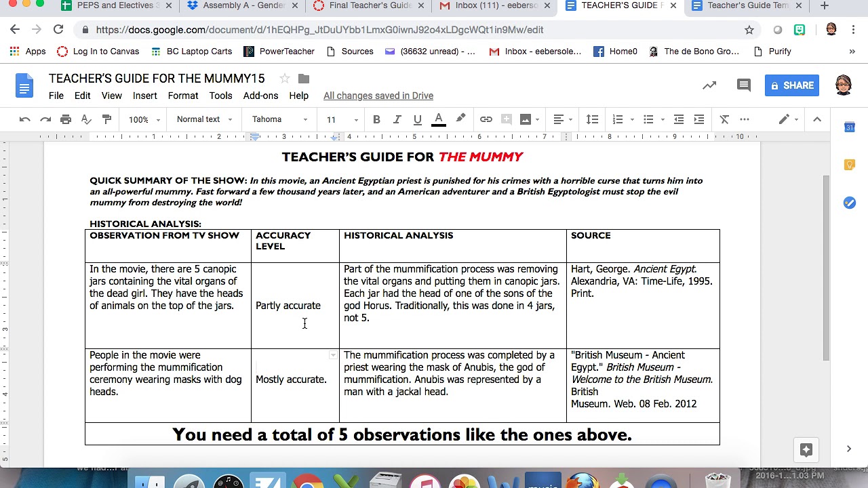Click the Increase indent icon
The height and width of the screenshot is (488, 868).
pos(699,119)
